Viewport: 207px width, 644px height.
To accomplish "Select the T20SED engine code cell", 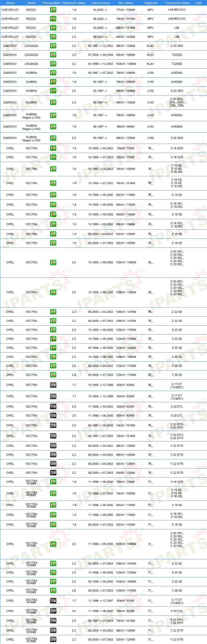I will (x=177, y=55).
